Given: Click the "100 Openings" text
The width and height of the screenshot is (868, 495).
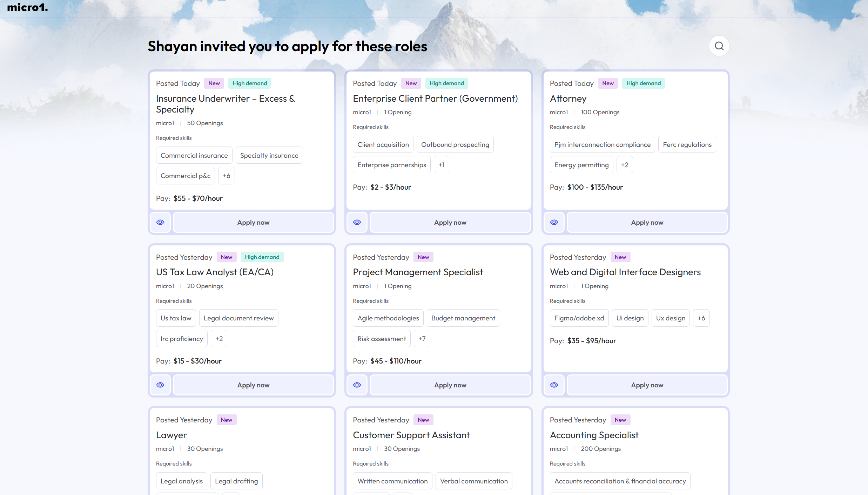Looking at the screenshot, I should (x=600, y=112).
